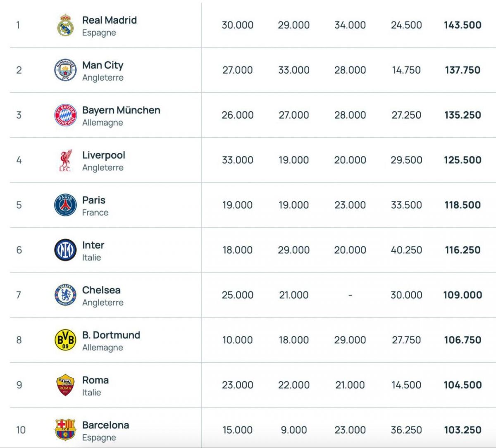Open the Man City team name link
The height and width of the screenshot is (448, 496).
click(x=103, y=65)
